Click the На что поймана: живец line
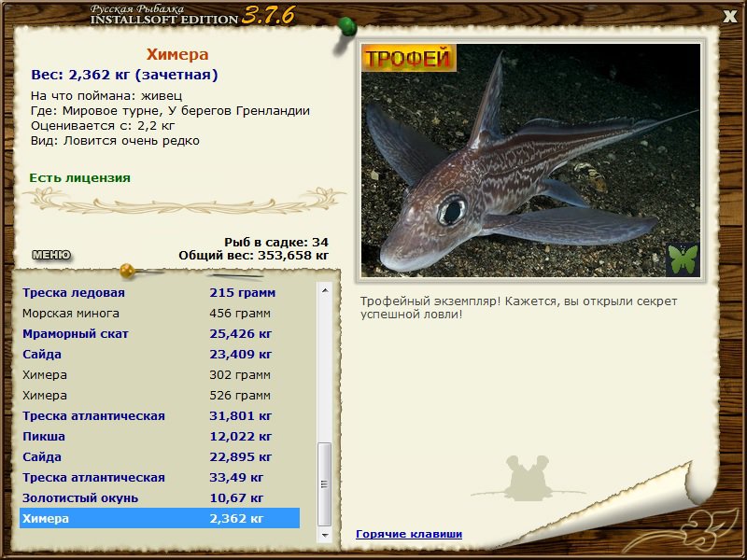The width and height of the screenshot is (747, 560). (x=106, y=96)
